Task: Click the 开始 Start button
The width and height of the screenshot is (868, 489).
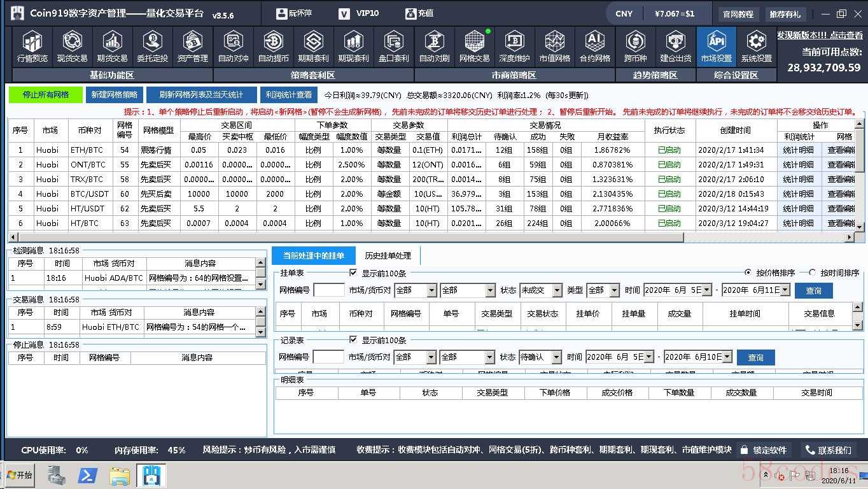Action: (19, 475)
